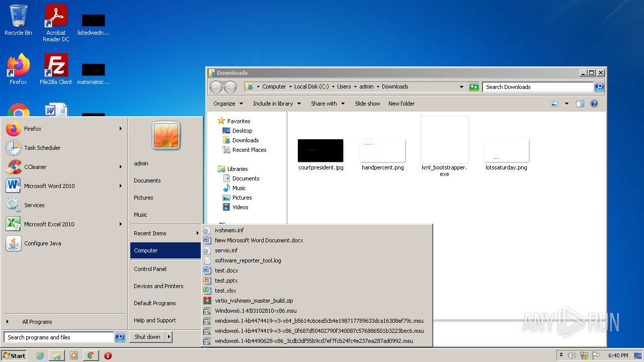Open recent Windows6.1-KB3102810-x86.msu

[317, 311]
